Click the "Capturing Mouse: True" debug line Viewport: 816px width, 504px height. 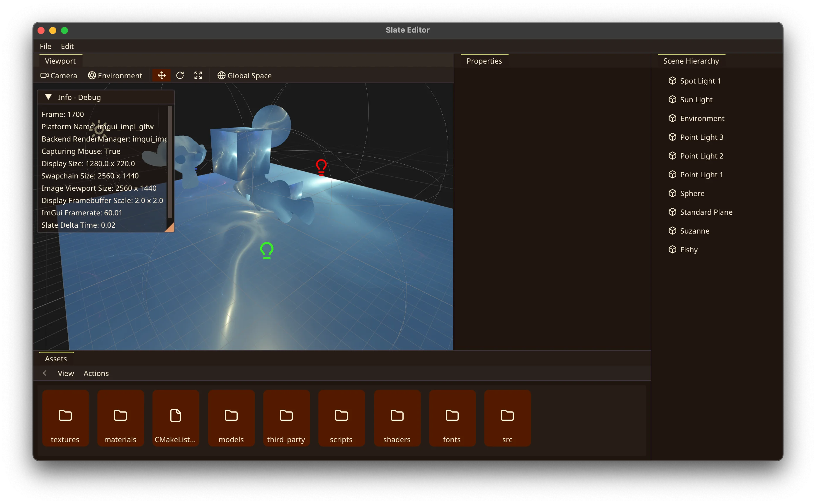[x=81, y=151]
